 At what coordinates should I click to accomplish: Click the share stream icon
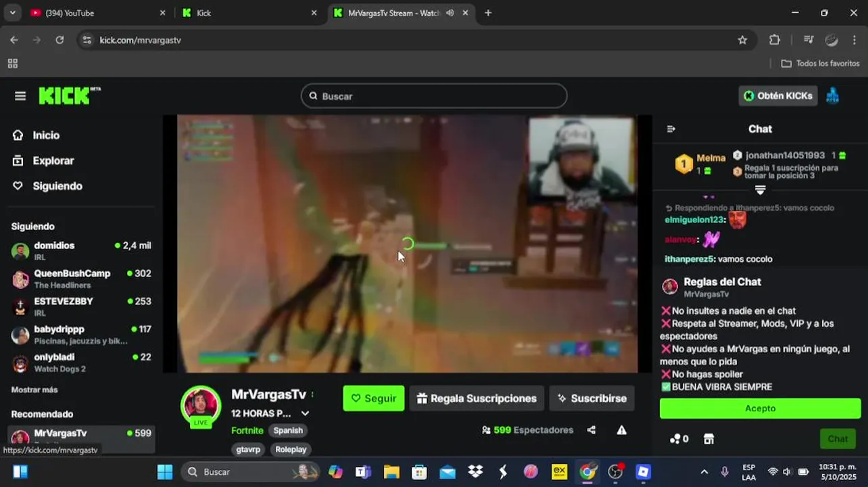click(592, 430)
